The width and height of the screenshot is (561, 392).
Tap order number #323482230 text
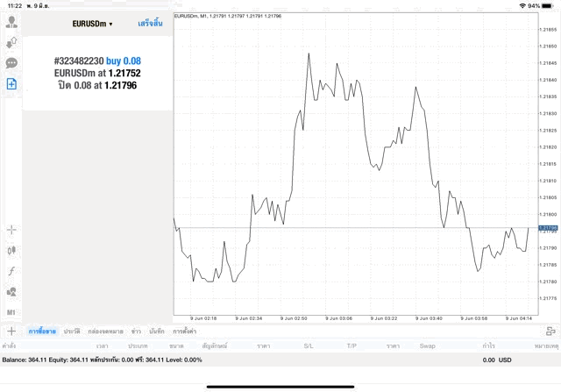(79, 61)
